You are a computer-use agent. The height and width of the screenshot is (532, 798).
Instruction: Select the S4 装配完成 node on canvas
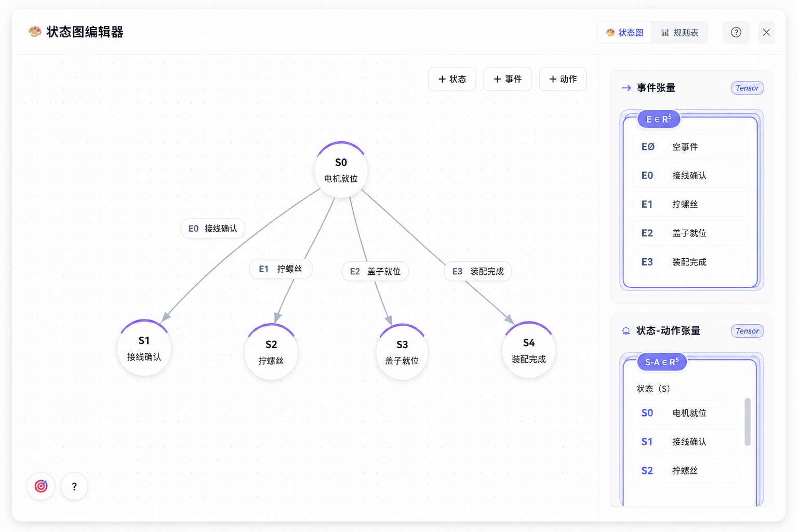click(x=528, y=350)
